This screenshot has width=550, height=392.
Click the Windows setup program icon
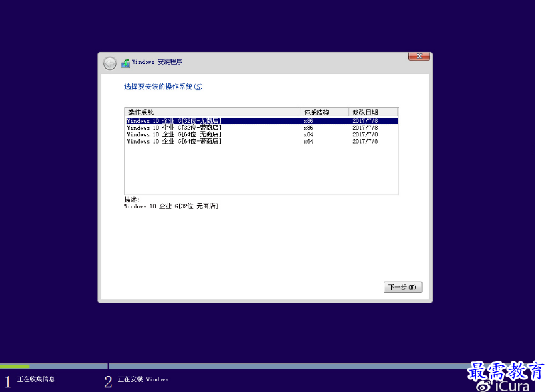[125, 63]
